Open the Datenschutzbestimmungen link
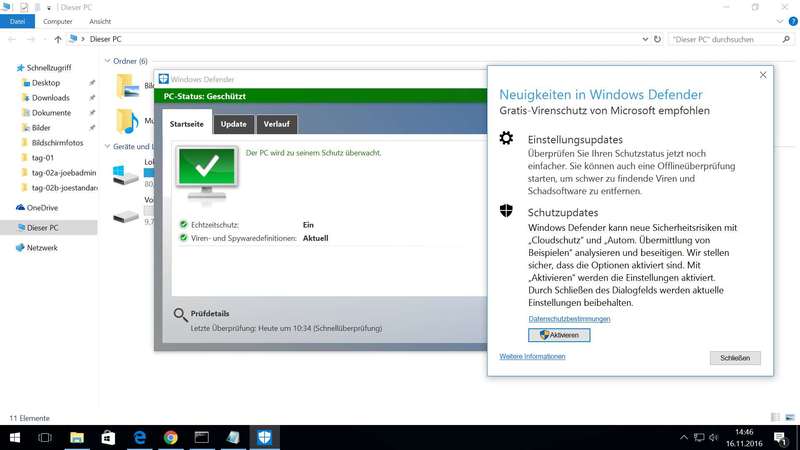This screenshot has height=450, width=800. click(569, 319)
